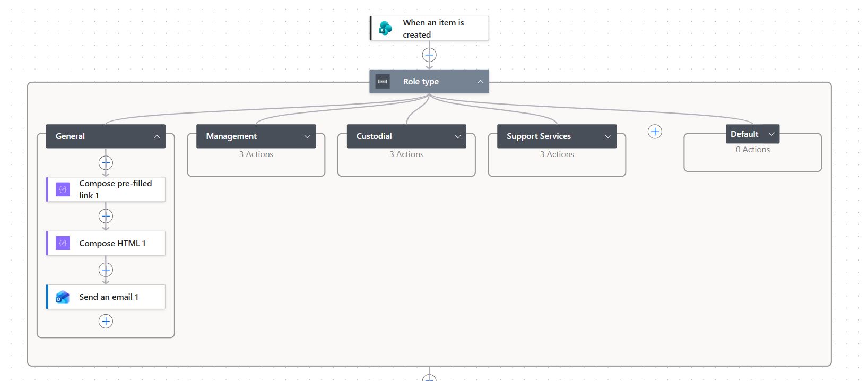Select the Role type switch header

(429, 82)
